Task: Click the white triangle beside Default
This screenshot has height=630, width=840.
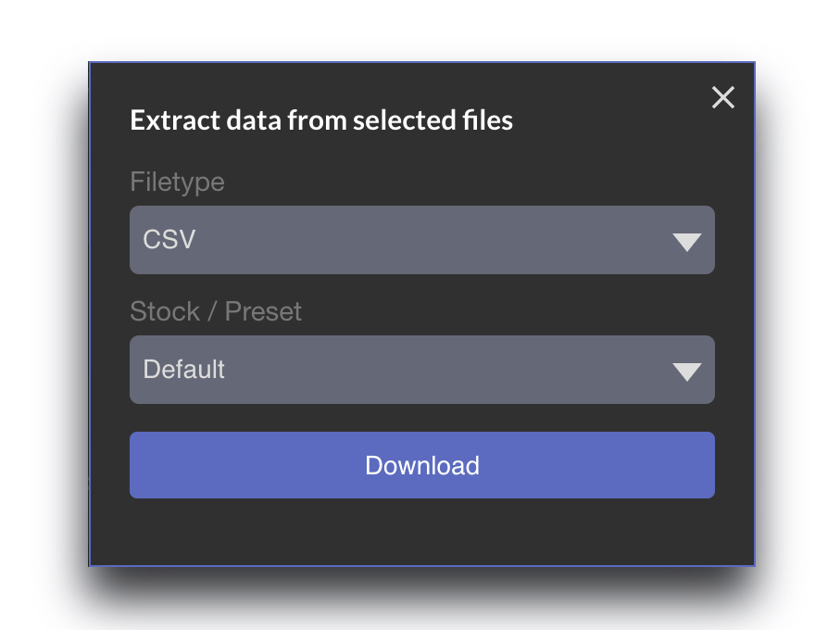Action: click(x=686, y=372)
